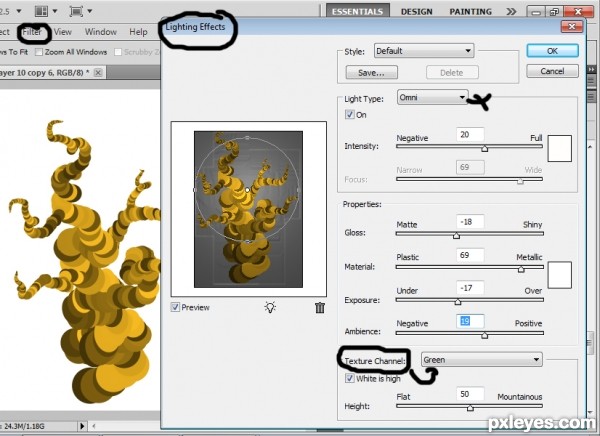Toggle the light On checkbox
Viewport: 600px width, 436px height.
(349, 114)
